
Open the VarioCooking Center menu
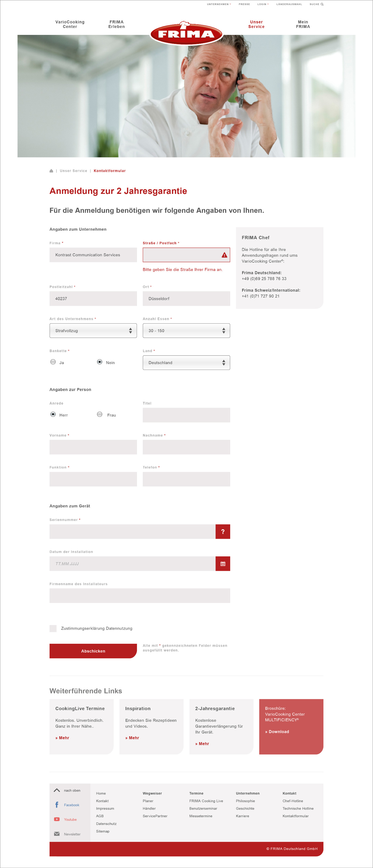70,24
